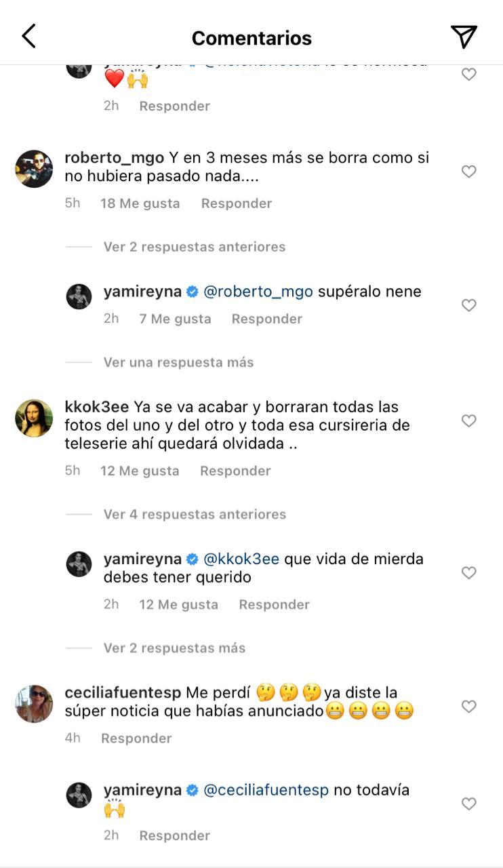
Task: Click the heart beside yamireyna's que vida reply
Action: click(468, 572)
